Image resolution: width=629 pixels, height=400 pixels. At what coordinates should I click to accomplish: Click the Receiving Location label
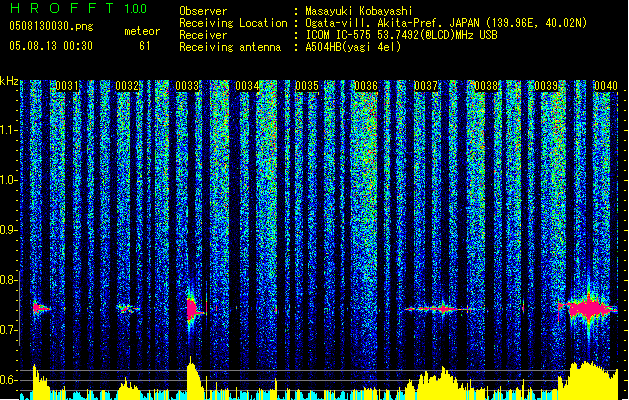[233, 23]
